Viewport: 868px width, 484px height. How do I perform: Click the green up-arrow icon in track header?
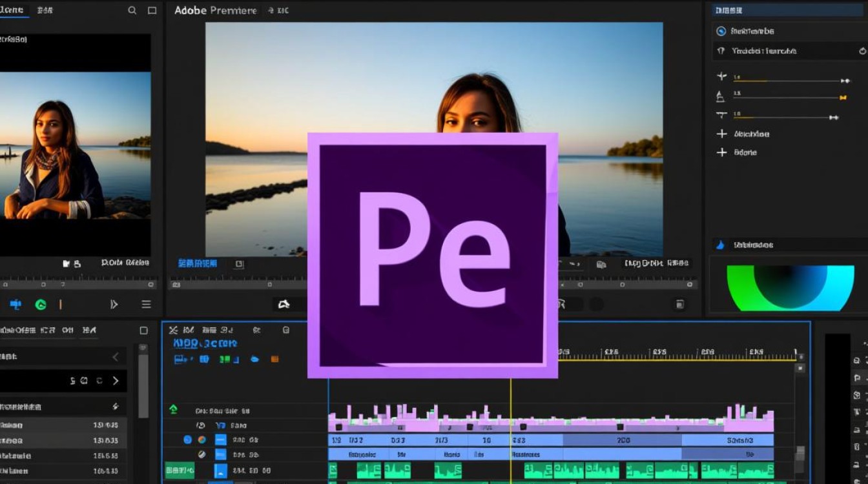click(x=173, y=410)
